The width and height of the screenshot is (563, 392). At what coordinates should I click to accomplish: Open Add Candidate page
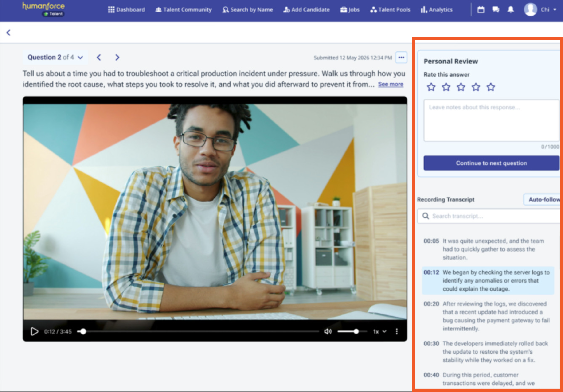pos(306,10)
